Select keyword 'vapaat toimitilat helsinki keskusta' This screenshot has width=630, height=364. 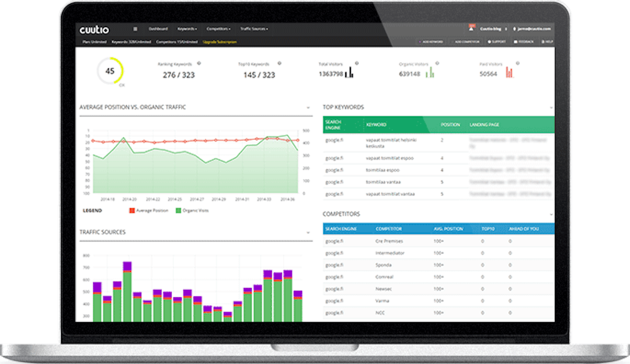[x=391, y=143]
